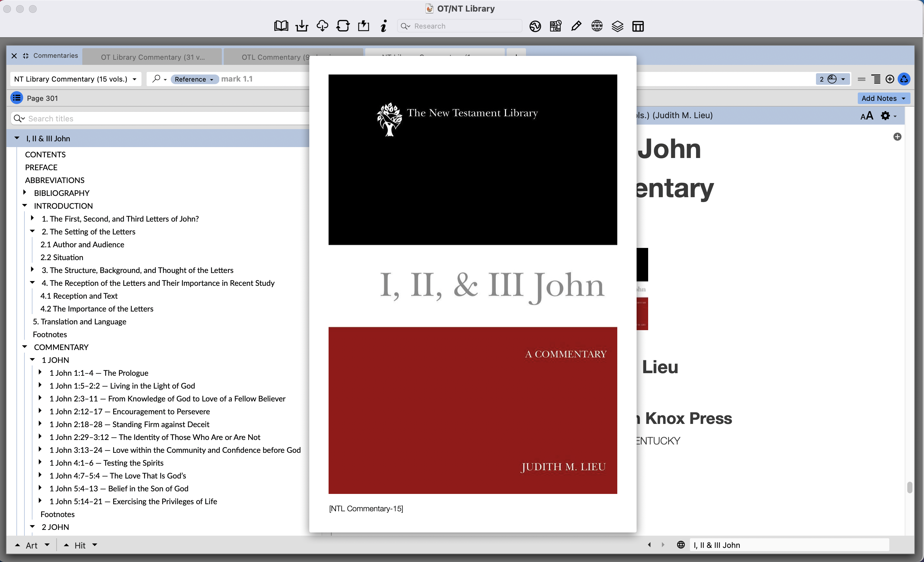
Task: Open the stacked layers toolbar icon
Action: click(617, 26)
